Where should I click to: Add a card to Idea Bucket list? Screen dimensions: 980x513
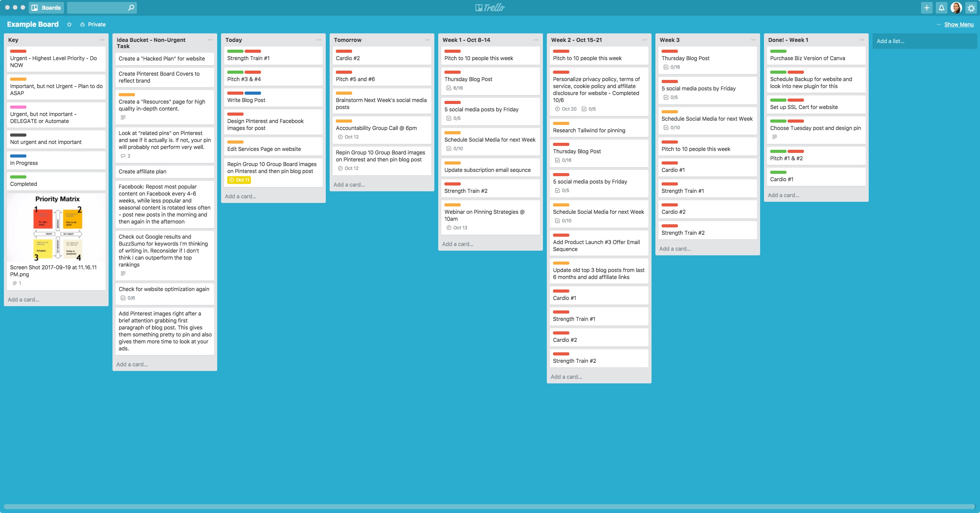pos(132,364)
